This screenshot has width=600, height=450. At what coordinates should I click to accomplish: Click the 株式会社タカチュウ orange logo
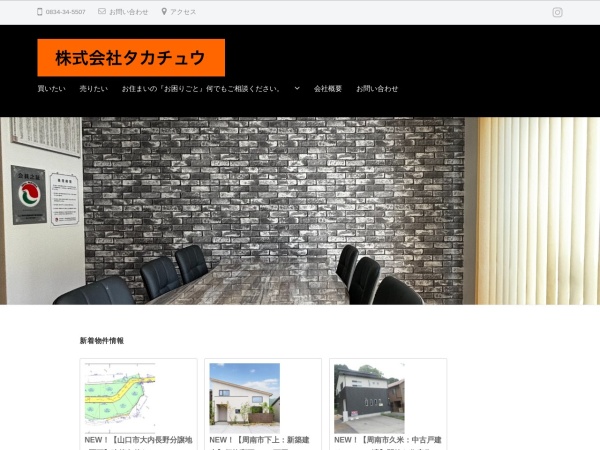pos(131,58)
